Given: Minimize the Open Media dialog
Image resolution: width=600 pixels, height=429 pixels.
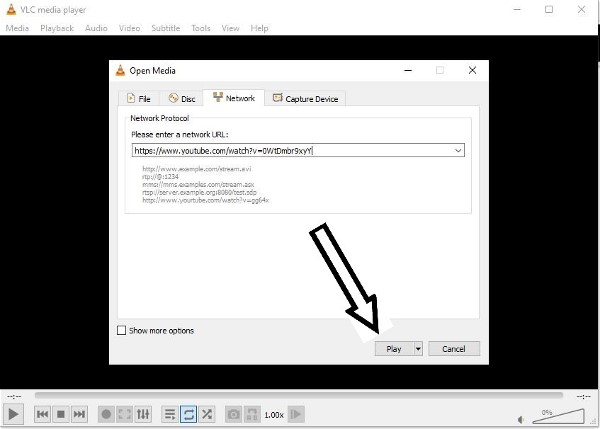Looking at the screenshot, I should coord(408,70).
